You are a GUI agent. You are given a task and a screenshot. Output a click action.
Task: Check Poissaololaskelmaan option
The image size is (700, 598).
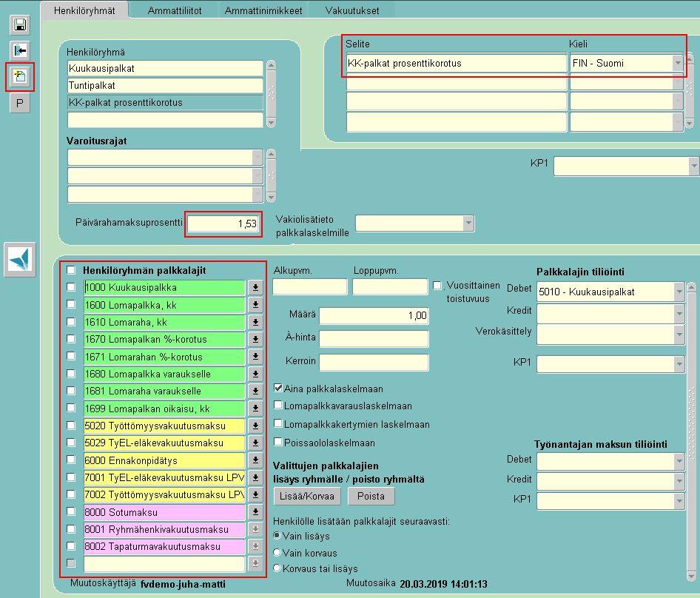(277, 442)
